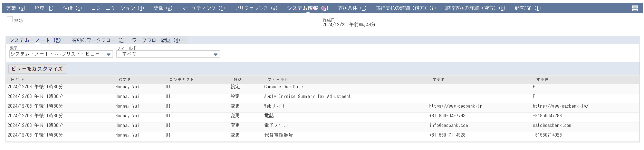Click UI context in the 電子メール row
Image resolution: width=644 pixels, height=150 pixels.
[168, 126]
